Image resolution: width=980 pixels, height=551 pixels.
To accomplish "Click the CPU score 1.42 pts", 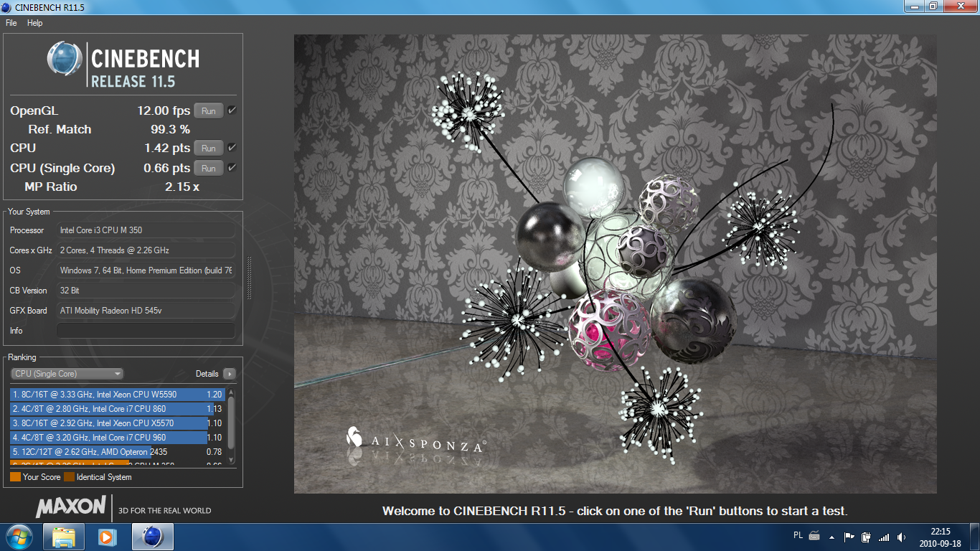I will pos(167,149).
